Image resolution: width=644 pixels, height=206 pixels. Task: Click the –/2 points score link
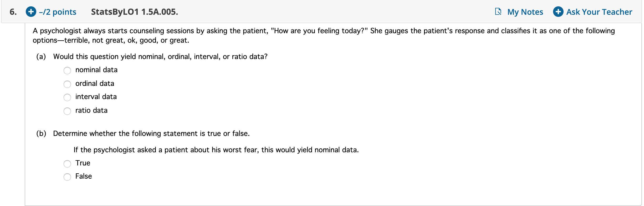tap(57, 12)
